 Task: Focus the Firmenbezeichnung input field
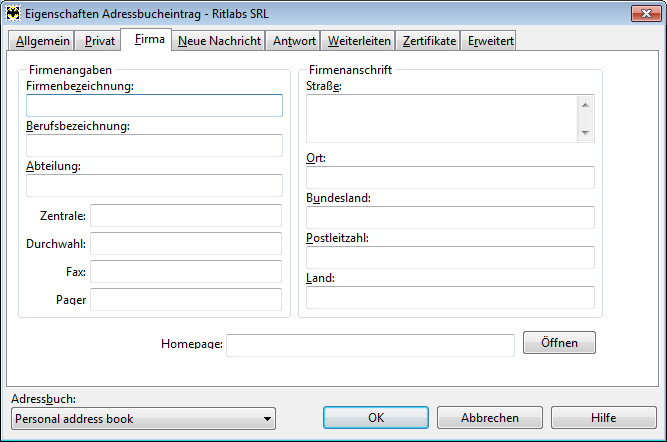[x=154, y=106]
